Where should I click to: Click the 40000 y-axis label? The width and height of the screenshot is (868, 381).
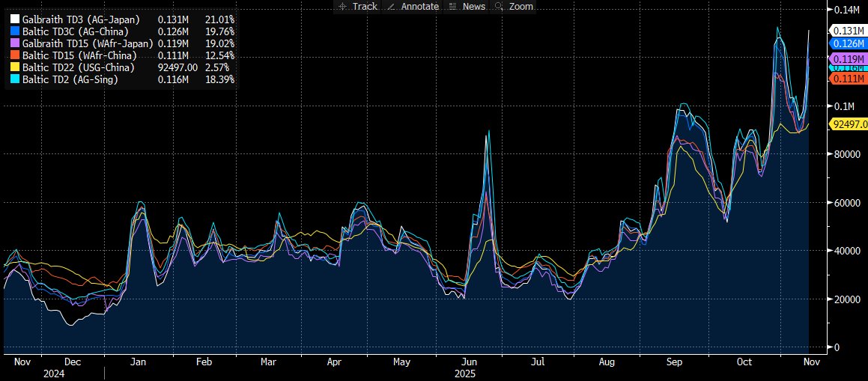click(848, 251)
